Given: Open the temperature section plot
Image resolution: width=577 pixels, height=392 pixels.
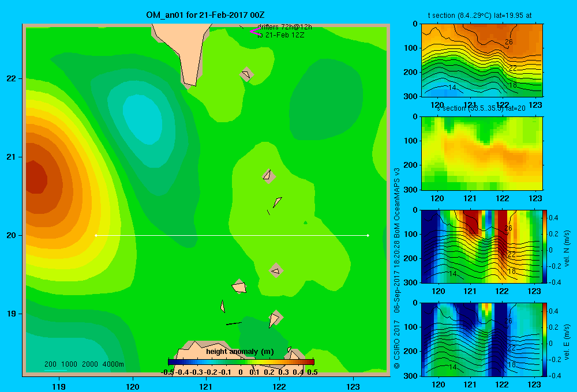Looking at the screenshot, I should pyautogui.click(x=482, y=61).
